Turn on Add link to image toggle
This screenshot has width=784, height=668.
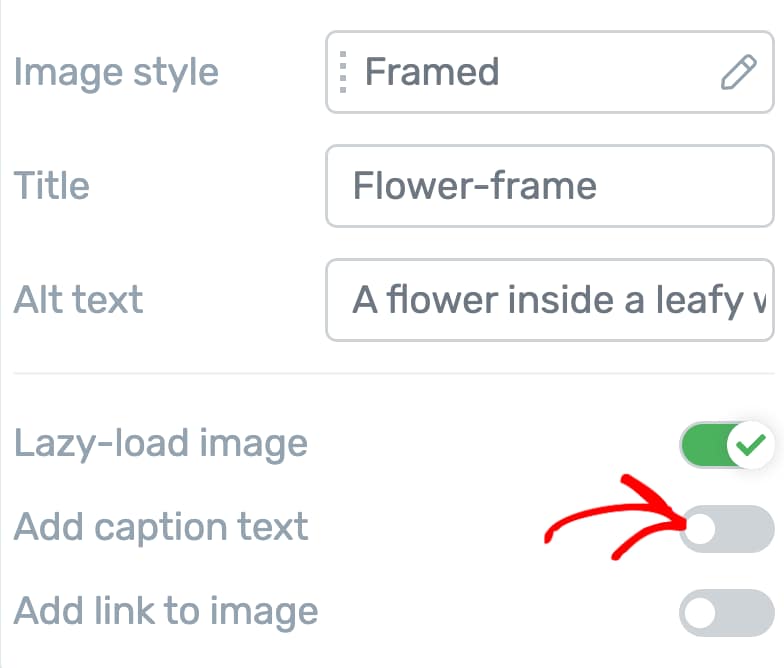(x=726, y=613)
